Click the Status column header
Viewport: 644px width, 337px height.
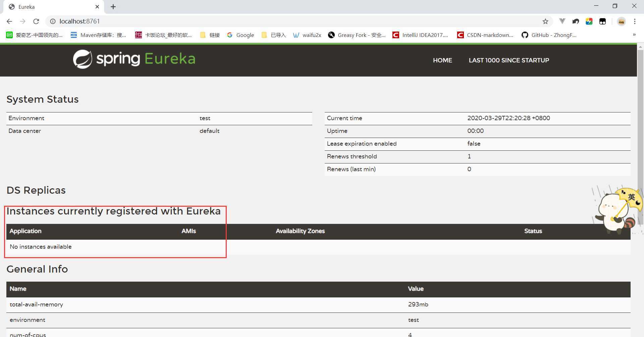[x=533, y=231]
